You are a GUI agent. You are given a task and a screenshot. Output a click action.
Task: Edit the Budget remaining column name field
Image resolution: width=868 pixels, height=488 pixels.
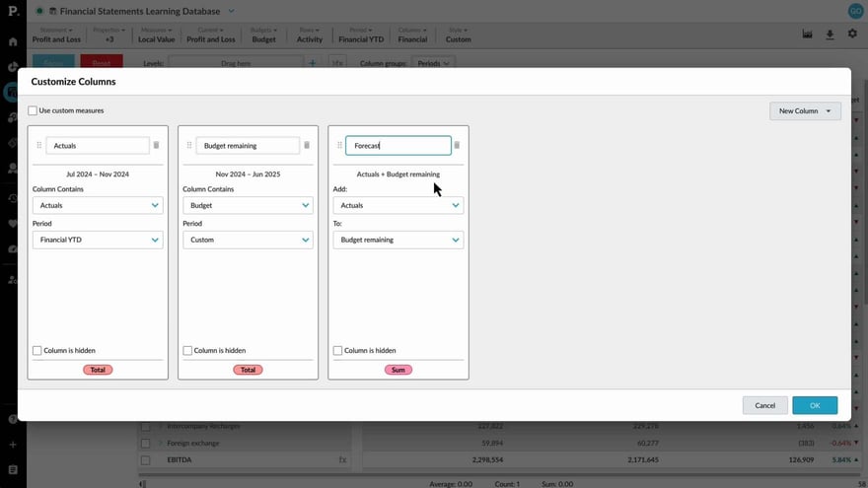pyautogui.click(x=248, y=146)
